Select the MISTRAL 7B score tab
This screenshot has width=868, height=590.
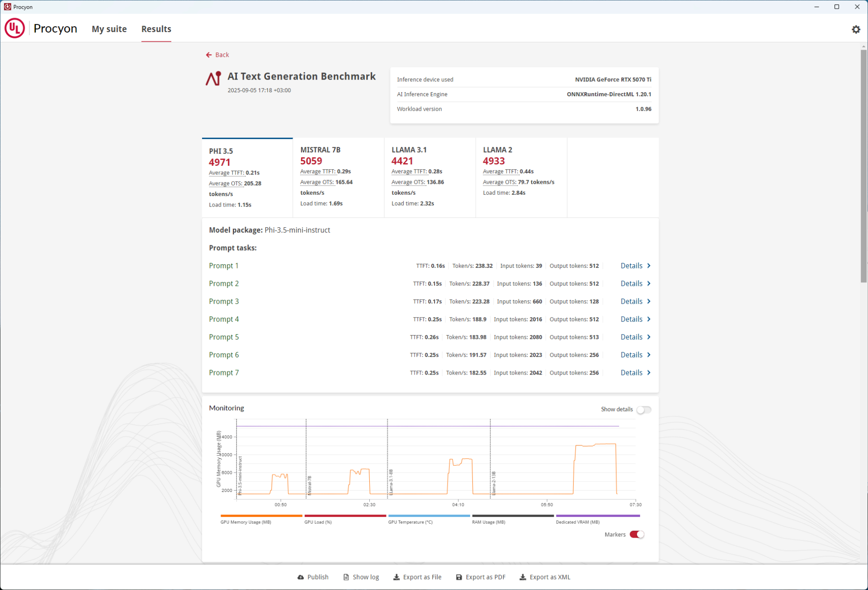pos(339,178)
